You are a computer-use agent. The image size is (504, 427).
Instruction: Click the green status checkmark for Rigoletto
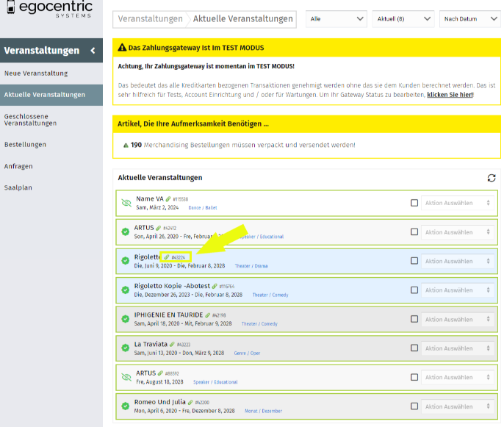tap(126, 261)
